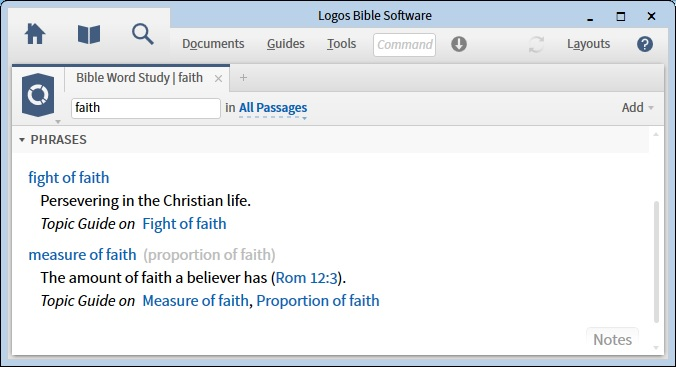Add a new tab with plus icon
The height and width of the screenshot is (367, 676).
[x=243, y=78]
